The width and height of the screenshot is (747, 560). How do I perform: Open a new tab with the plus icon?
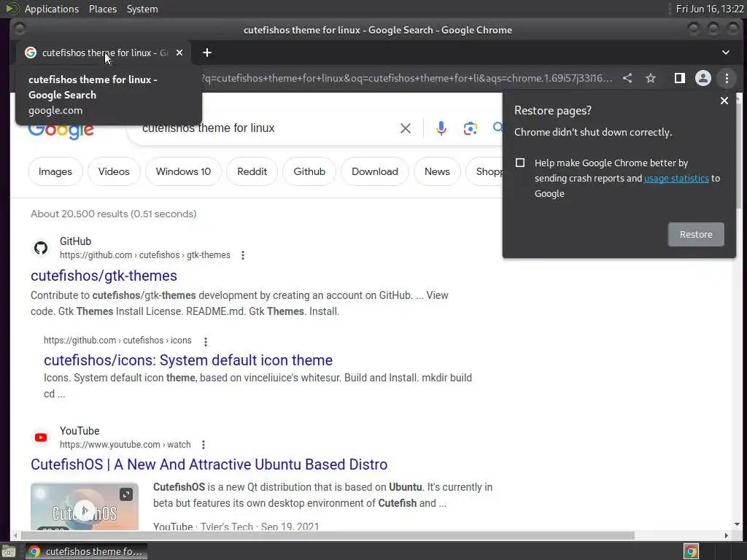coord(206,52)
